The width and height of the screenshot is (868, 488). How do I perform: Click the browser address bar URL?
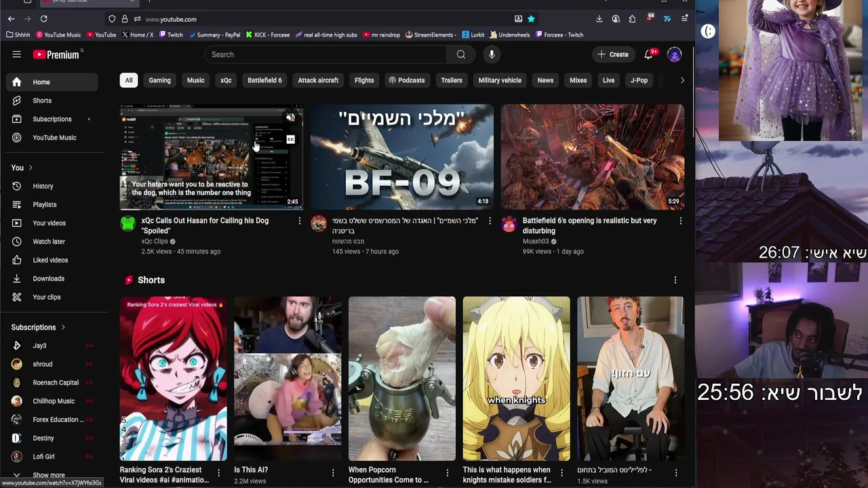171,19
